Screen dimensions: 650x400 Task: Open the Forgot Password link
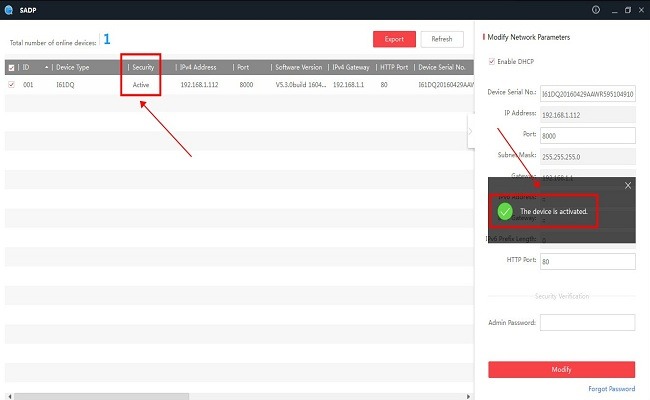pos(611,389)
